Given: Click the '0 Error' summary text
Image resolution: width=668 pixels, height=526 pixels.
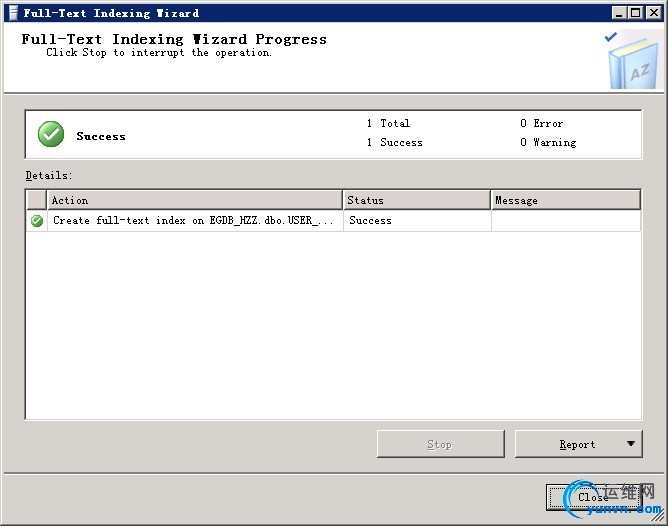Looking at the screenshot, I should click(x=541, y=123).
